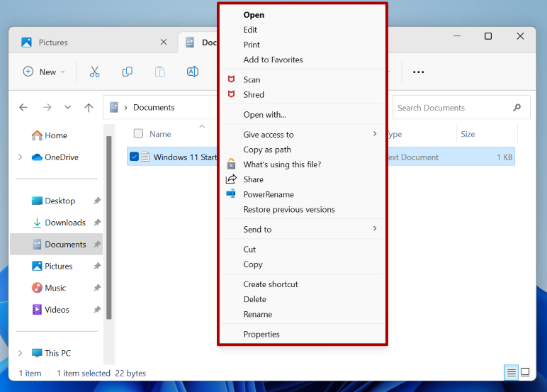Click the Copy icon in toolbar
Viewport: 547px width, 392px height.
point(128,72)
